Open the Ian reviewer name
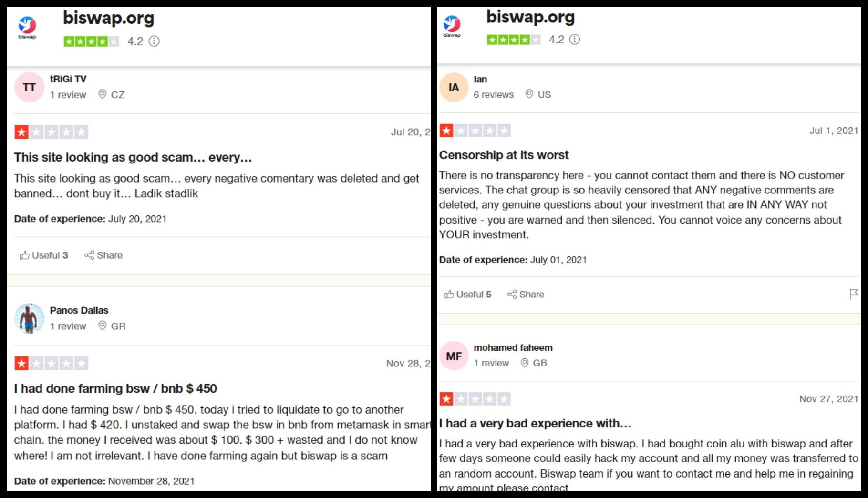Screen dimensions: 868x498 point(480,80)
